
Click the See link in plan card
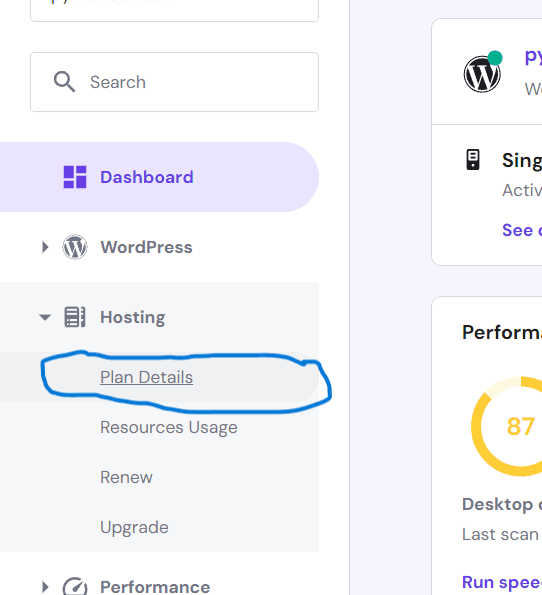[x=522, y=230]
